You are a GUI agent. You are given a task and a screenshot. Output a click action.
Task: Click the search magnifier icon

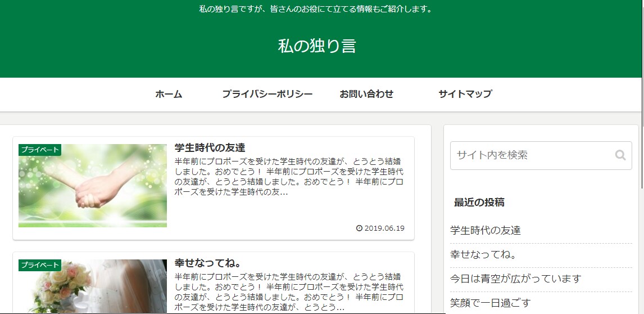[x=620, y=155]
